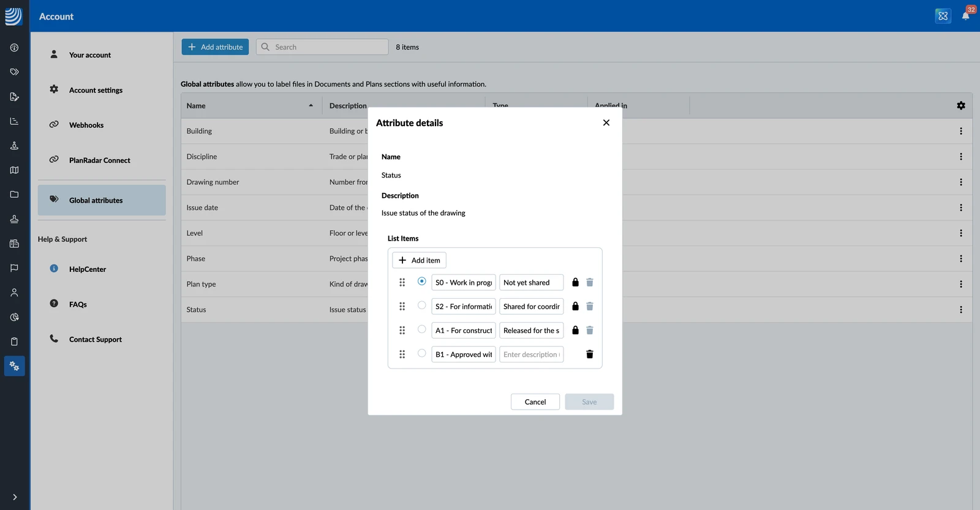
Task: Cancel the Attribute details dialog
Action: click(535, 402)
